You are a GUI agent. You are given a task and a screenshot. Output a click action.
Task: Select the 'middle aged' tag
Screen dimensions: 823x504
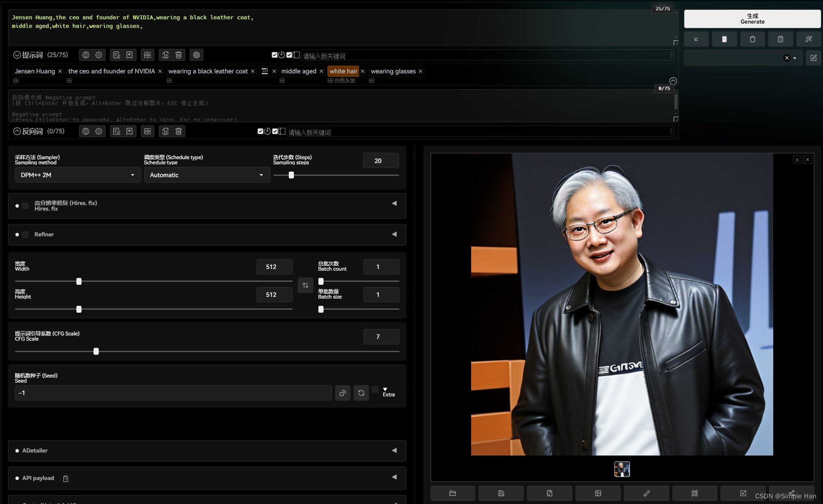pyautogui.click(x=299, y=71)
